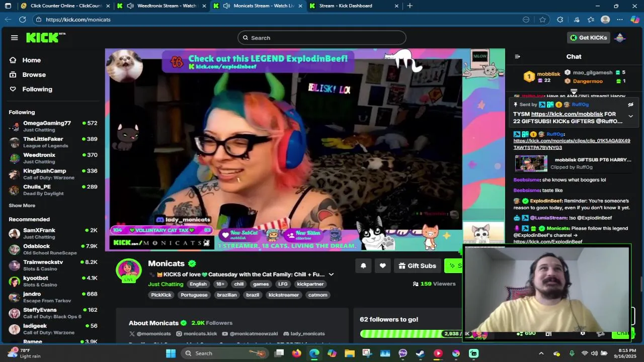The width and height of the screenshot is (644, 362).
Task: Switch to Stream - Kick Dashboard tab
Action: pyautogui.click(x=352, y=6)
